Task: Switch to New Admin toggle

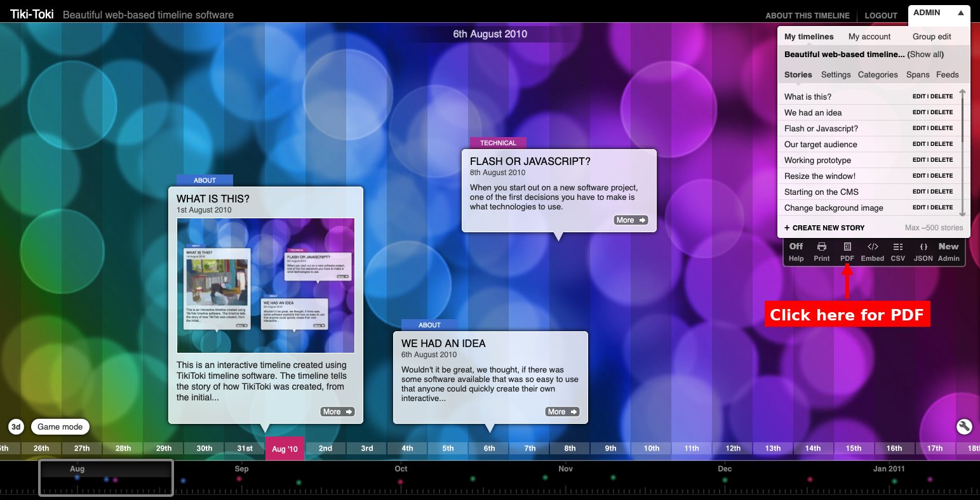Action: pyautogui.click(x=949, y=252)
